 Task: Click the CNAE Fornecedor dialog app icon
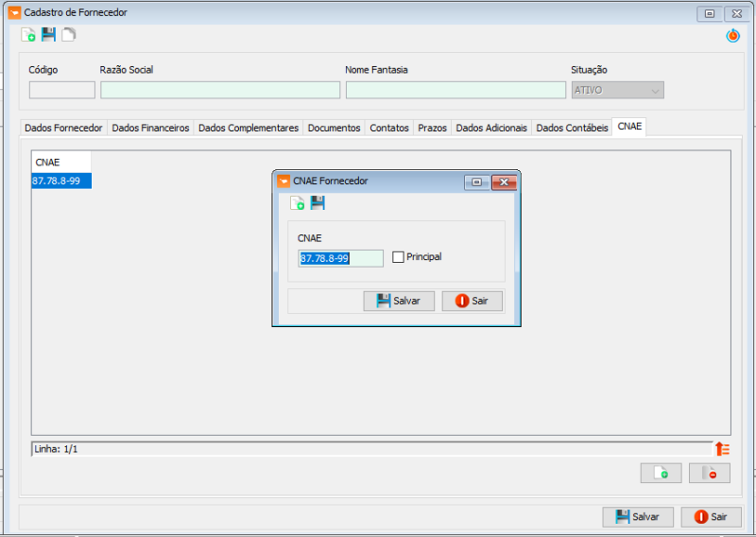[x=283, y=182]
